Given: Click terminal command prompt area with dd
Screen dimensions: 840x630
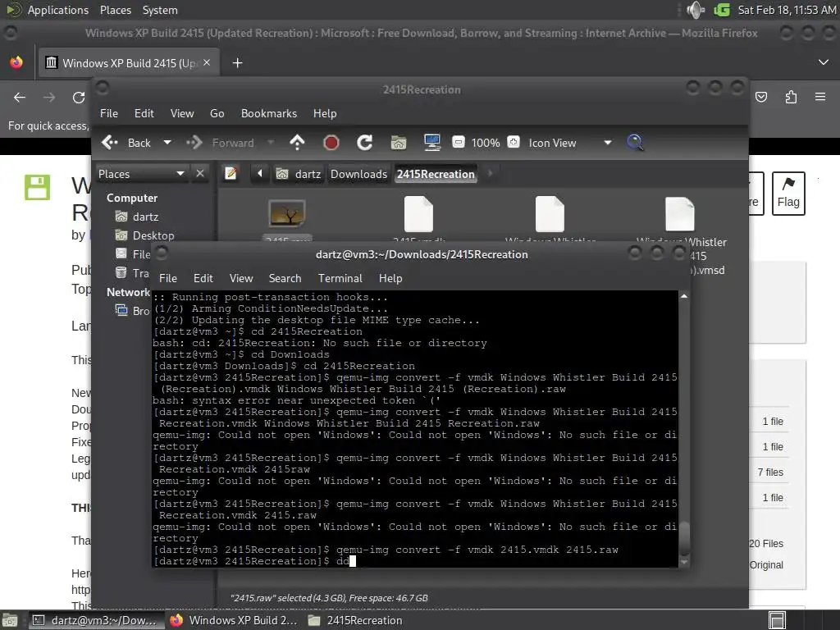Looking at the screenshot, I should tap(343, 561).
